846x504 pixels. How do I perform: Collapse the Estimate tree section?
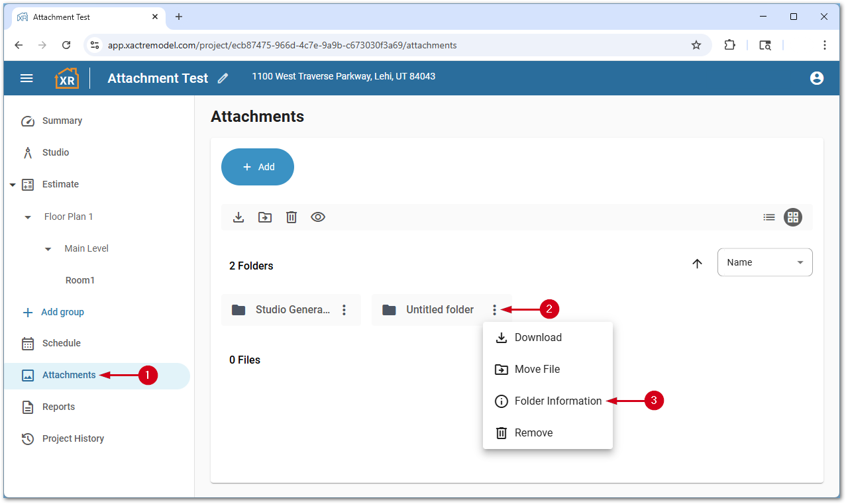[13, 185]
